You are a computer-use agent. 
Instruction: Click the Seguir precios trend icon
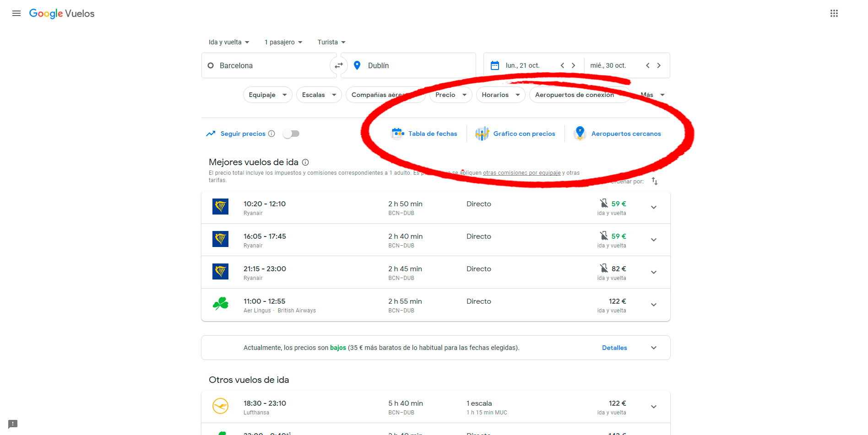(211, 134)
